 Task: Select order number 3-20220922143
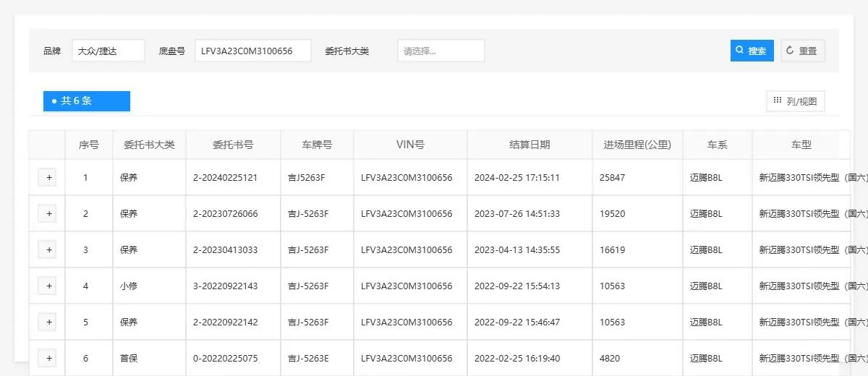point(226,286)
